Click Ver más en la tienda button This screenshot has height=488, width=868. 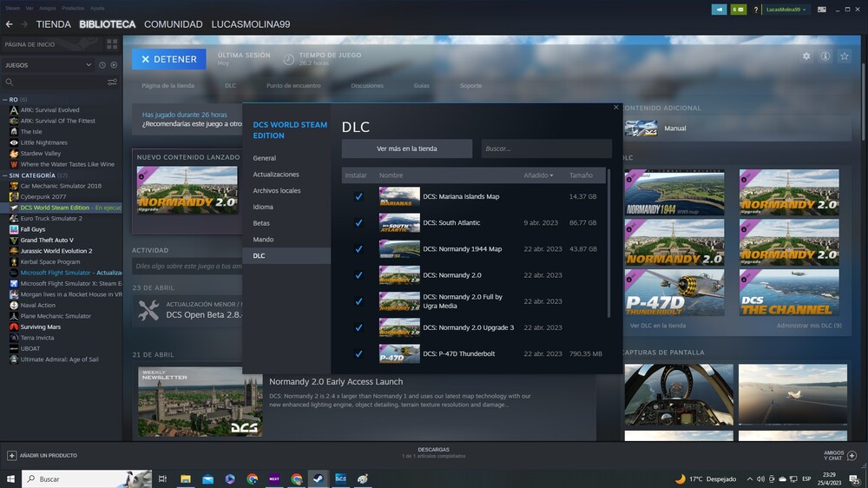click(407, 148)
